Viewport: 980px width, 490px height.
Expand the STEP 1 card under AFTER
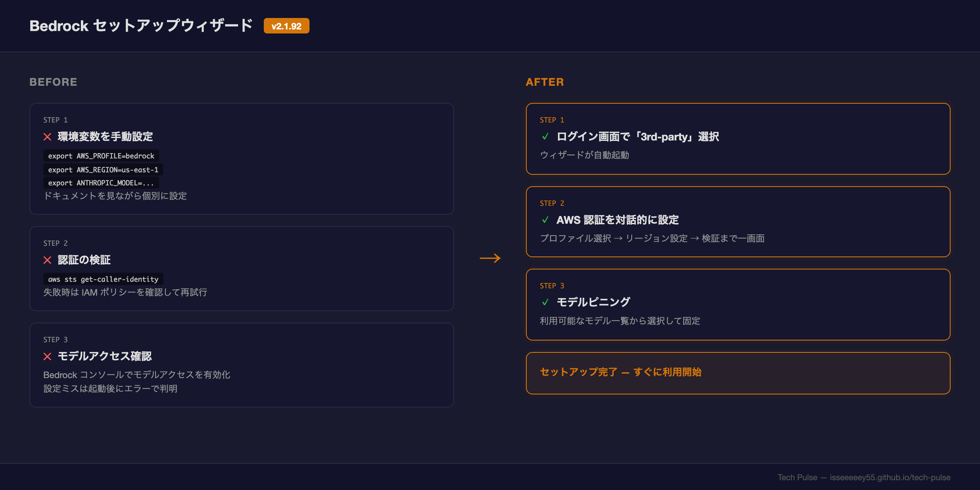coord(737,139)
